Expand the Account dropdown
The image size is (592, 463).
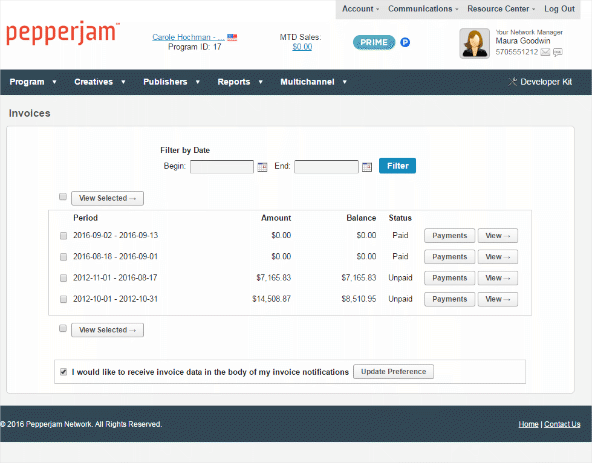360,9
